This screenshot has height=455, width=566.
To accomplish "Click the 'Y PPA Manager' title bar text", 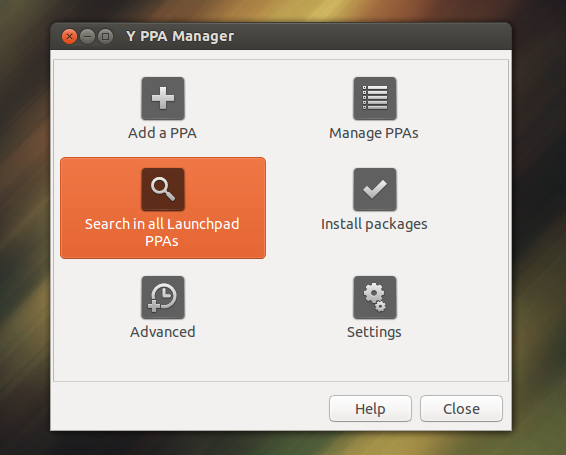I will (180, 36).
